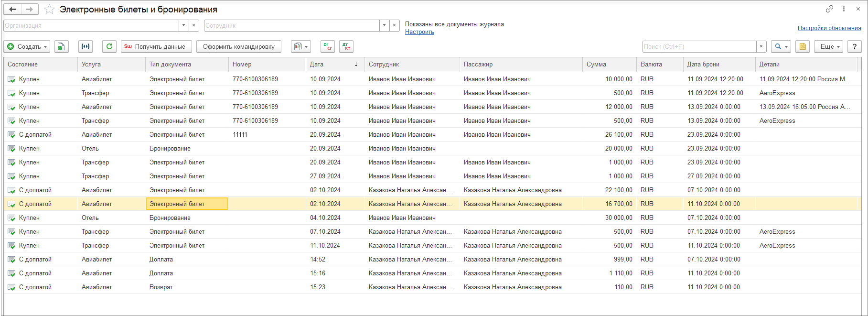
Task: Click in the Поиск search field
Action: [x=699, y=46]
